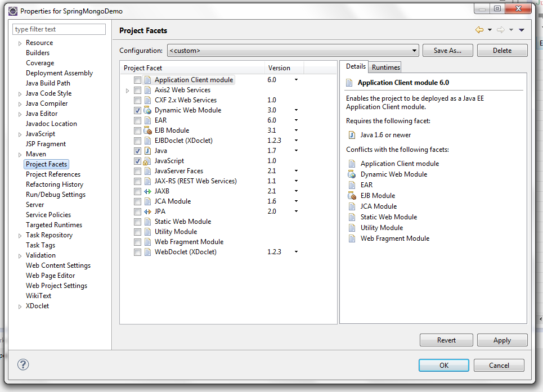Viewport: 543px width, 392px height.
Task: Click the Java facet icon
Action: [147, 151]
